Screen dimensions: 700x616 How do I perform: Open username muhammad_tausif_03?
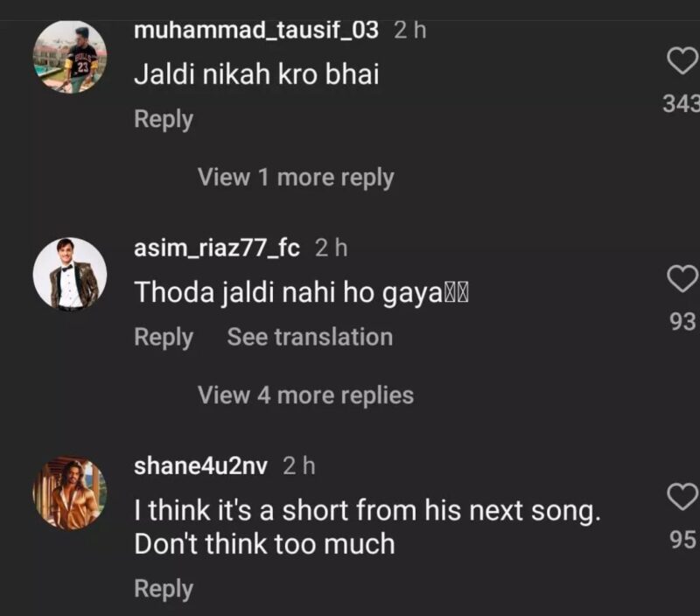pos(256,31)
